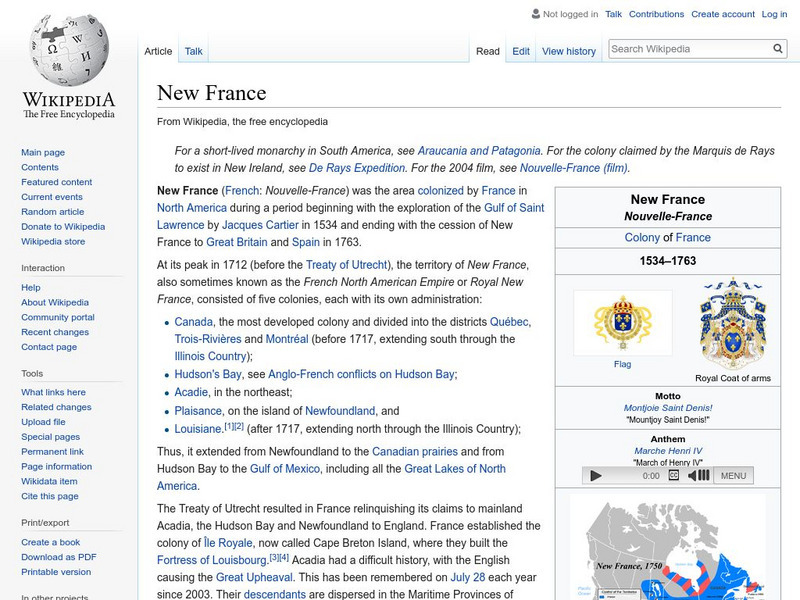Image resolution: width=800 pixels, height=600 pixels.
Task: Open the Community portal
Action: (58, 317)
